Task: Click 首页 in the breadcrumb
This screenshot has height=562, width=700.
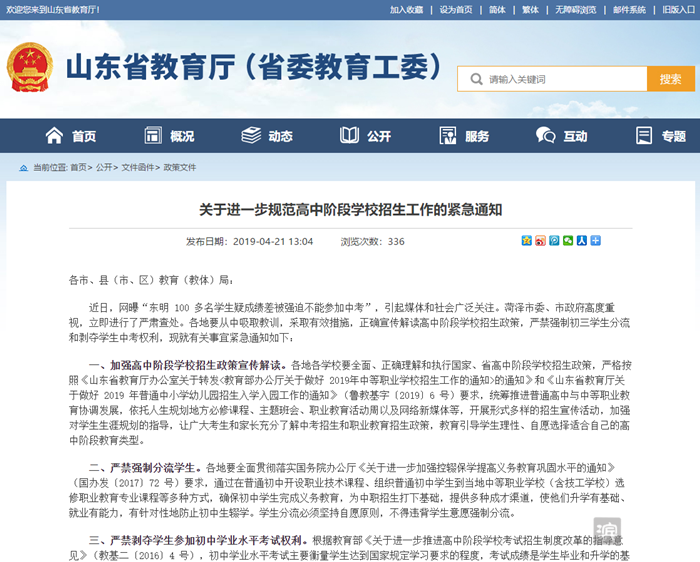Action: (78, 168)
